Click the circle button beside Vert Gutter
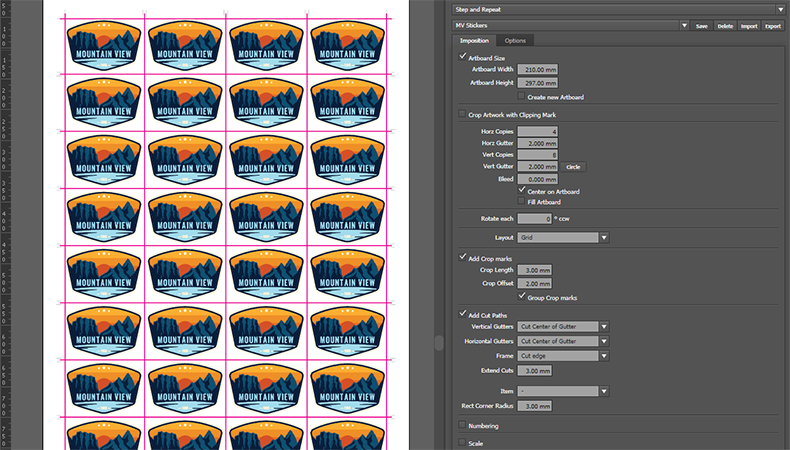790x450 pixels. pyautogui.click(x=573, y=167)
